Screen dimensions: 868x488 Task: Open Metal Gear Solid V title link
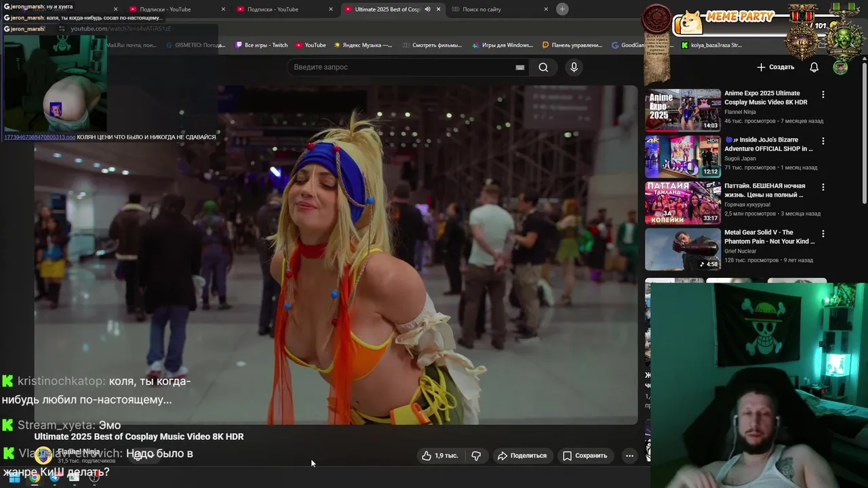tap(769, 237)
